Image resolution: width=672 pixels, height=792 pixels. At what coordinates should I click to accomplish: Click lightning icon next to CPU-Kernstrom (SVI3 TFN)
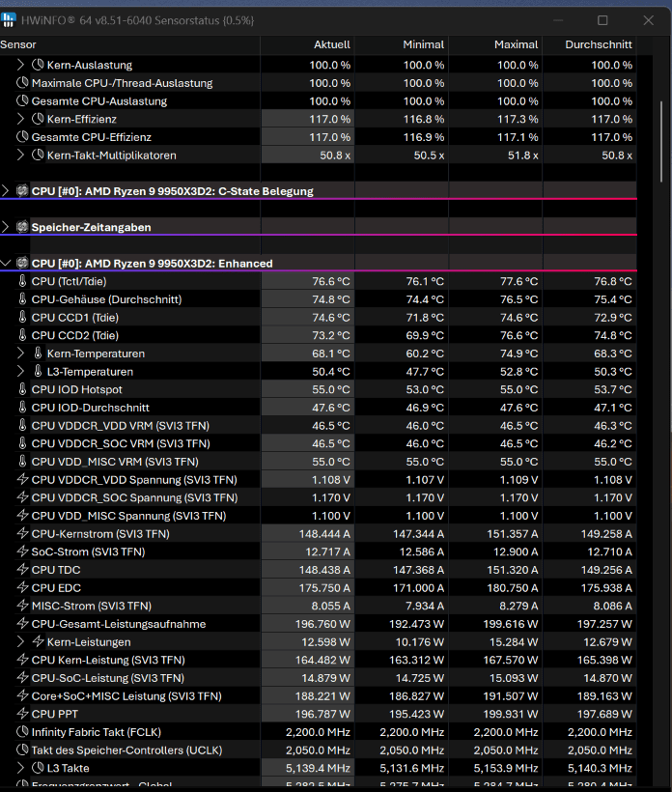(x=22, y=533)
